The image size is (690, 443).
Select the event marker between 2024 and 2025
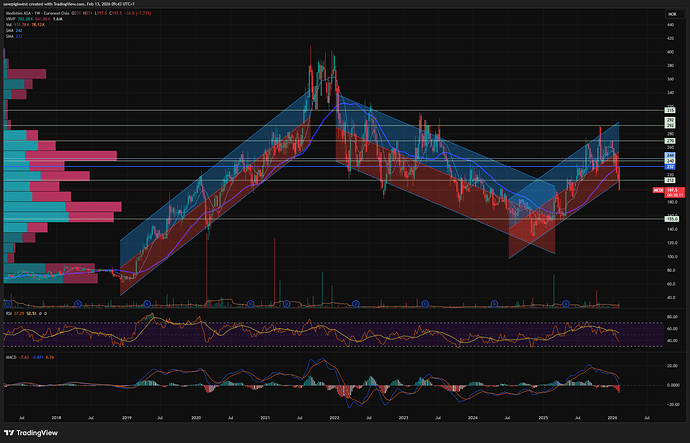[496, 302]
